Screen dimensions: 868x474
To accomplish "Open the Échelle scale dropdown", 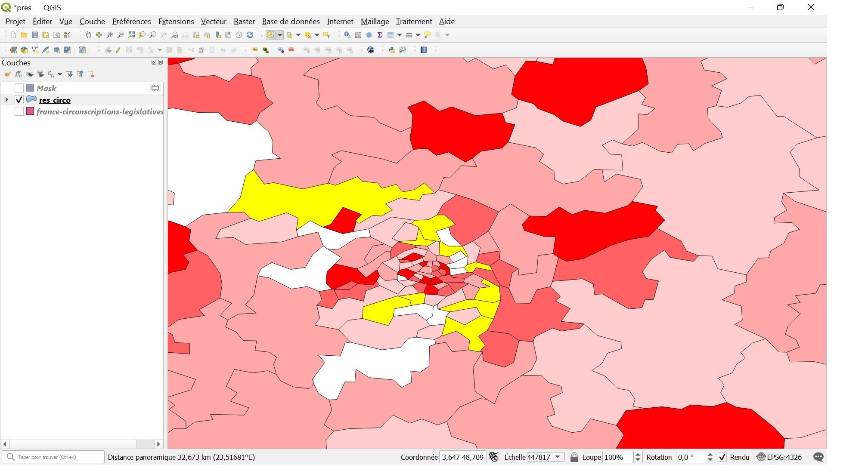I will (558, 457).
